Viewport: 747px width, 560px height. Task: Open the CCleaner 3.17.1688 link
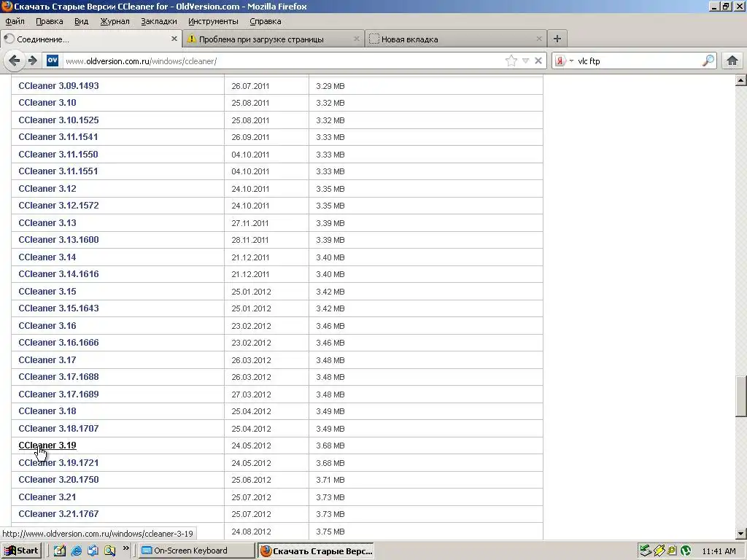(58, 377)
